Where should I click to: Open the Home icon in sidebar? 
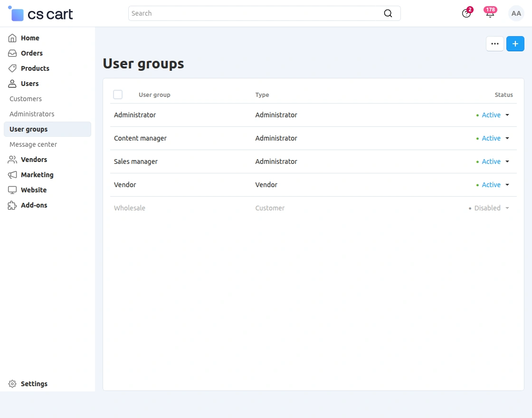tap(11, 38)
